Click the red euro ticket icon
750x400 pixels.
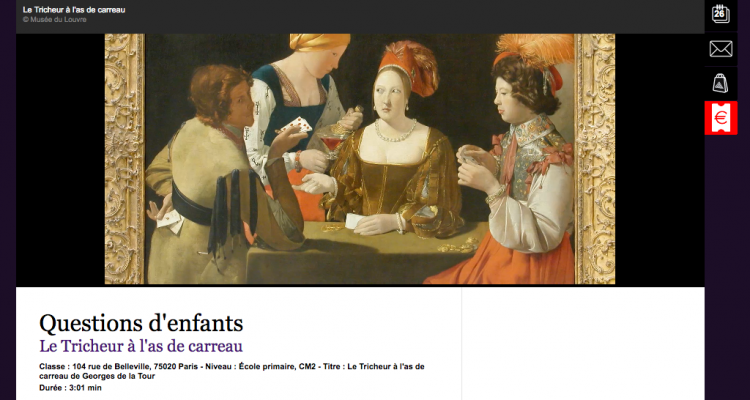[x=720, y=118]
